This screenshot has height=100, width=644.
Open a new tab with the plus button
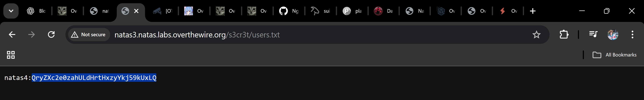(533, 11)
